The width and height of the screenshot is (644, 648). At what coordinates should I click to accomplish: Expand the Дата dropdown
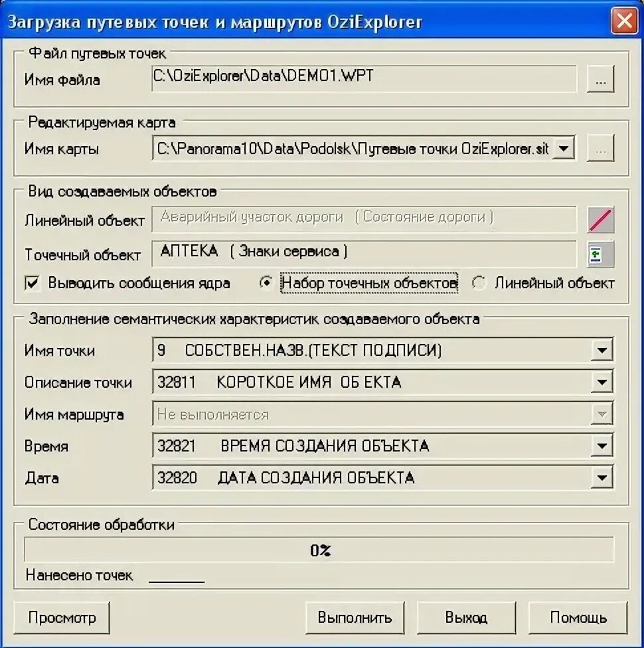coord(602,478)
